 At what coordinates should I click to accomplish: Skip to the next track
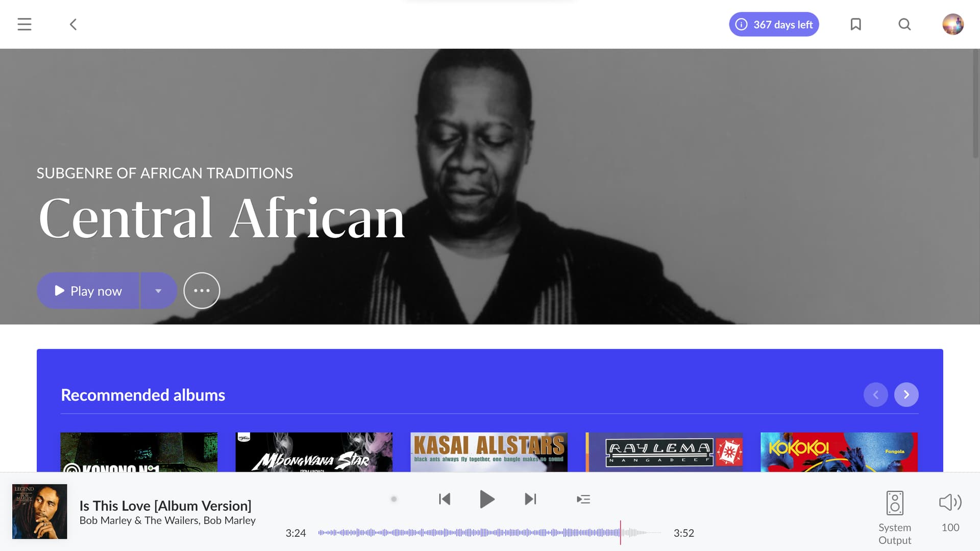[531, 499]
